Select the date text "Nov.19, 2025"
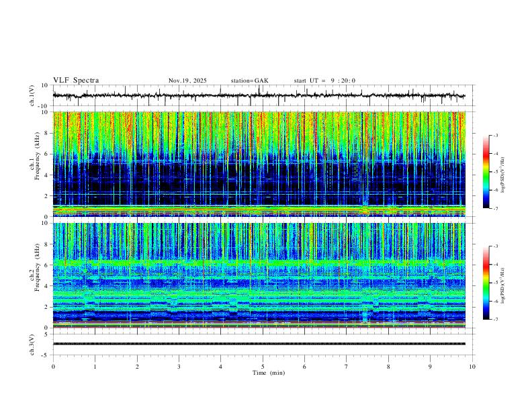The image size is (532, 411). click(187, 81)
